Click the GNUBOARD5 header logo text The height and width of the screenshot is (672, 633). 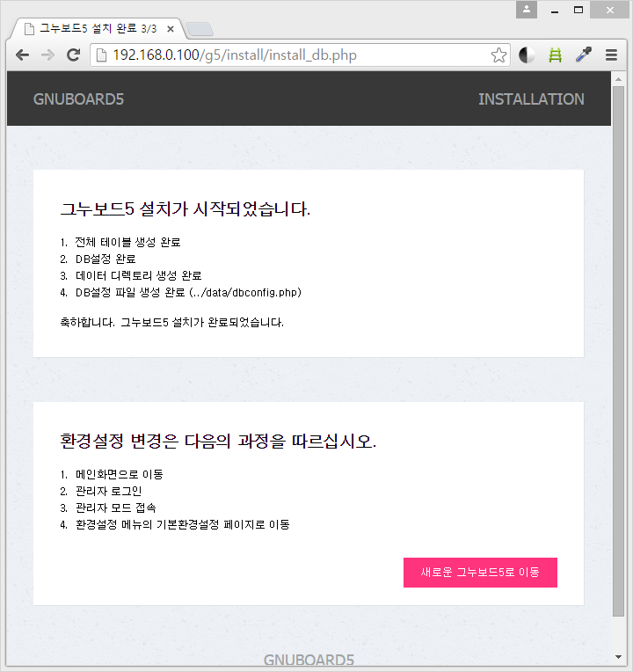78,99
